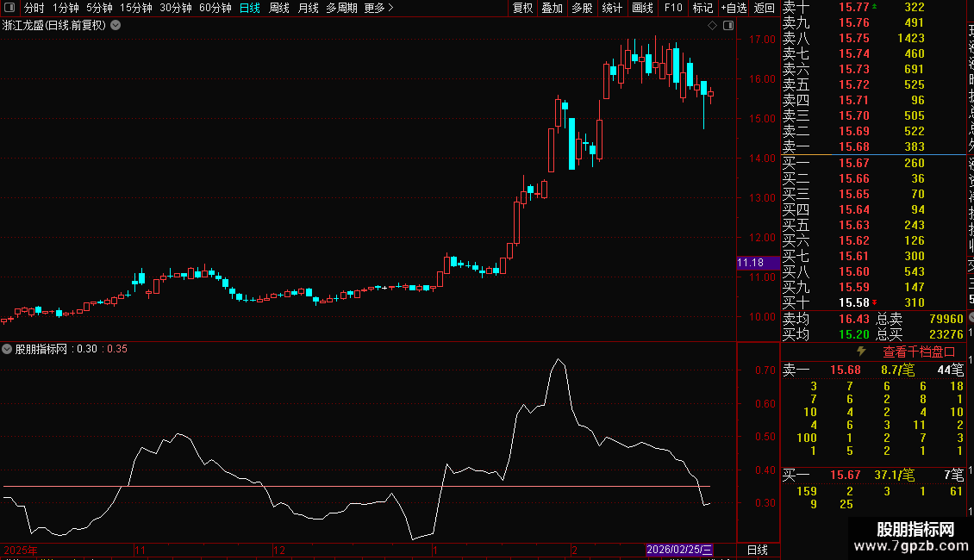
Task: Click the diamond icon above chart
Action: [713, 26]
